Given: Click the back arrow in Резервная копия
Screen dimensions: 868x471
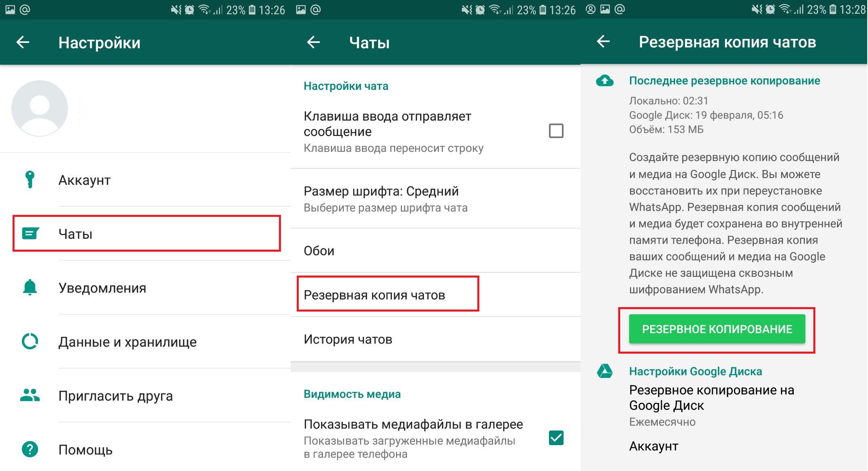Looking at the screenshot, I should click(x=603, y=40).
